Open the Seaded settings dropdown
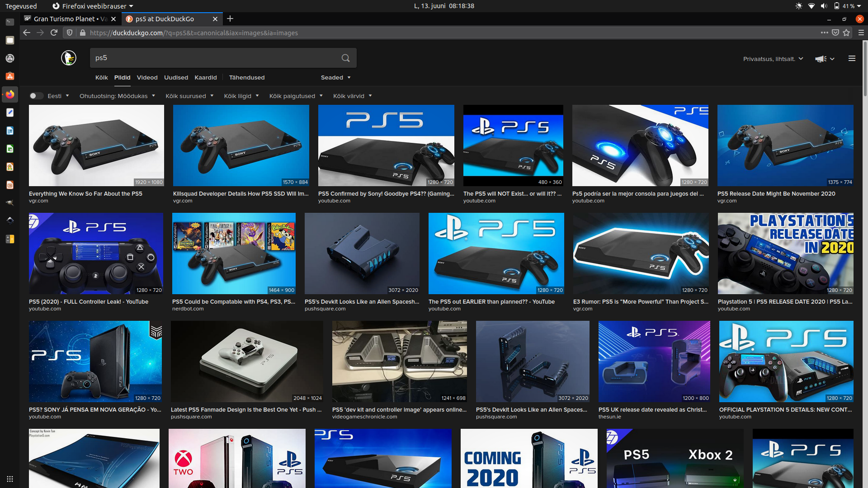Screen dimensions: 868x488 tap(335, 77)
